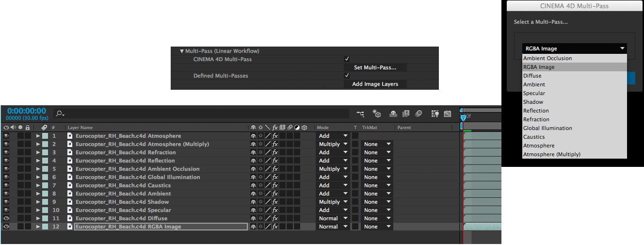Click the Shy switch on Specular layer
644x245 pixels.
pyautogui.click(x=253, y=210)
